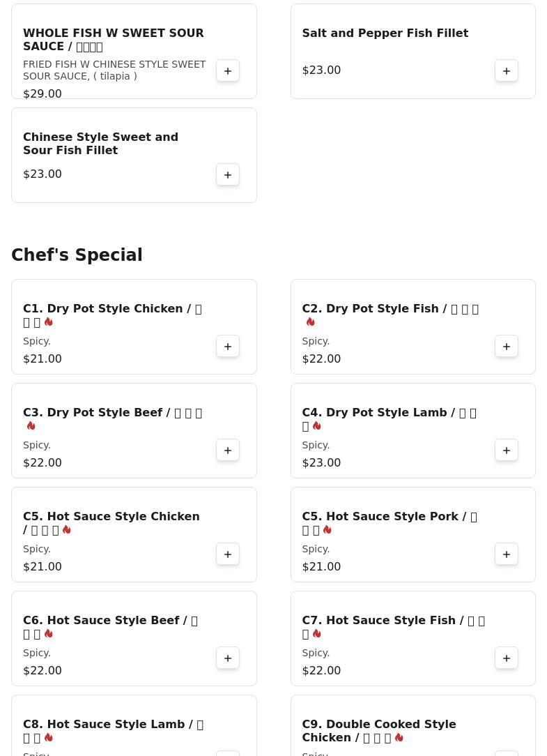The height and width of the screenshot is (756, 547).
Task: Add C6 Hot Sauce Style Beef
Action: [228, 658]
